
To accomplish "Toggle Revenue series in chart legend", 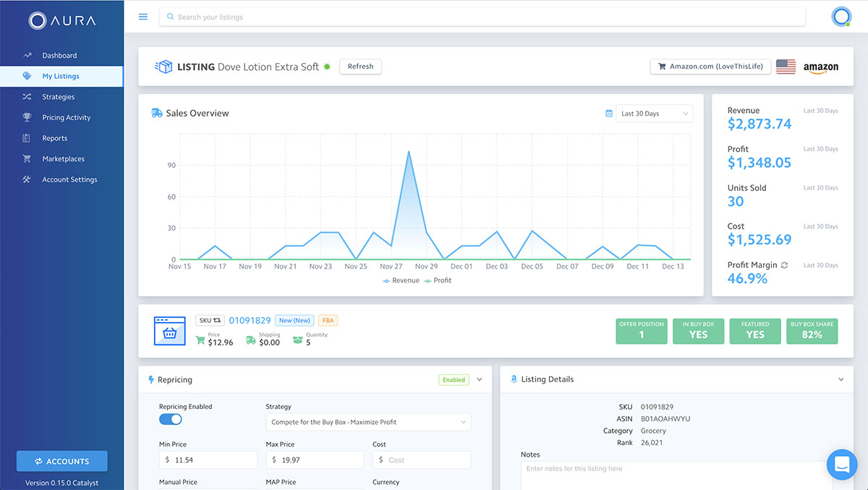I will coord(401,280).
